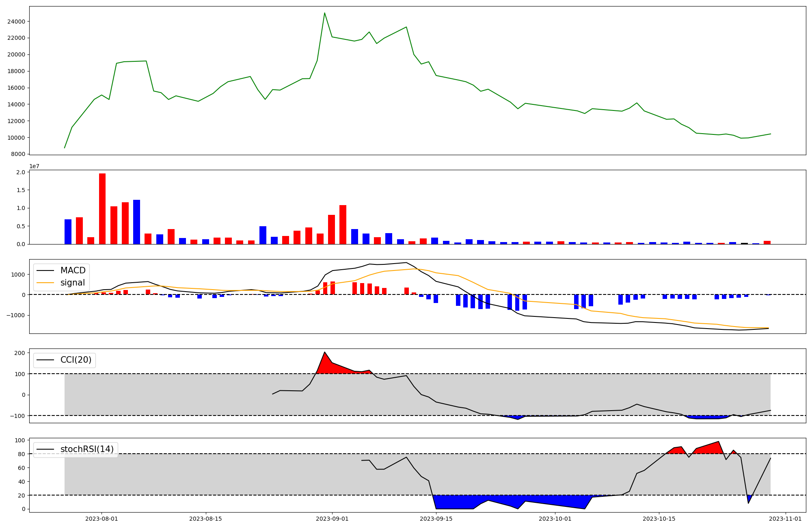Click the 1e7 exponent label on volume chart
This screenshot has height=528, width=812.
(34, 166)
